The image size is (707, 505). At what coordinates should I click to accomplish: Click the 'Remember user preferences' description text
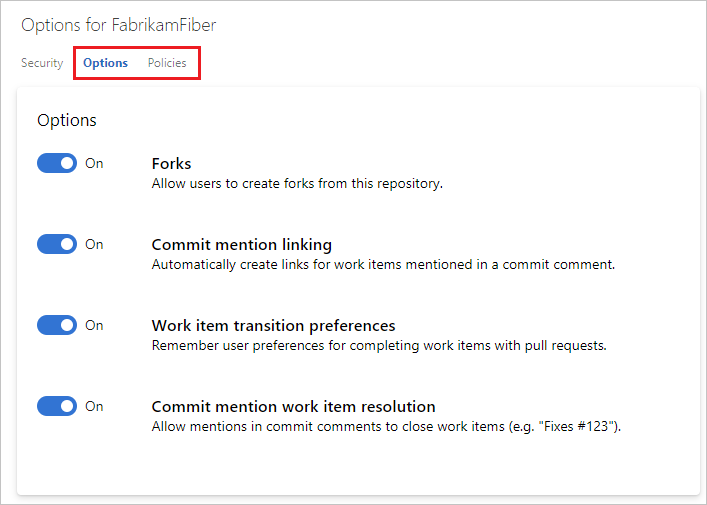379,346
